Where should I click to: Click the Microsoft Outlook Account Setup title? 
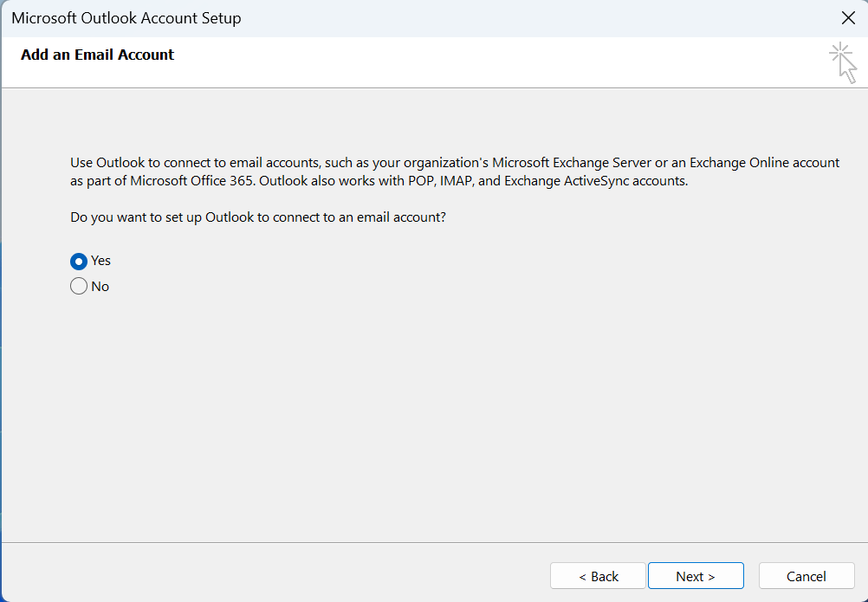pyautogui.click(x=126, y=18)
